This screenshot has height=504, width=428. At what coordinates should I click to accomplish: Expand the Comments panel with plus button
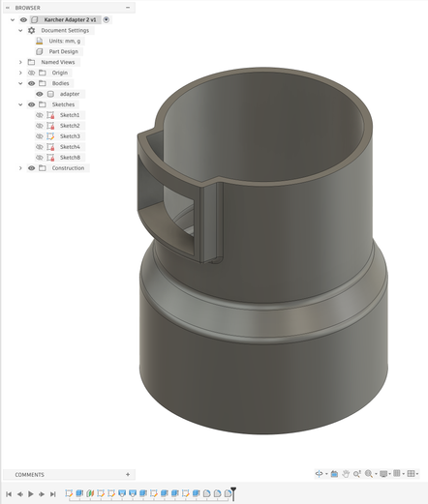pos(128,474)
